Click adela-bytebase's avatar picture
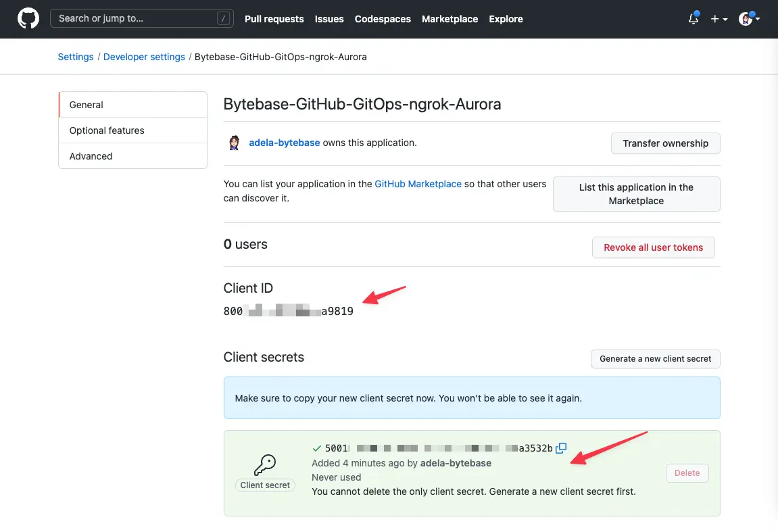 [234, 143]
